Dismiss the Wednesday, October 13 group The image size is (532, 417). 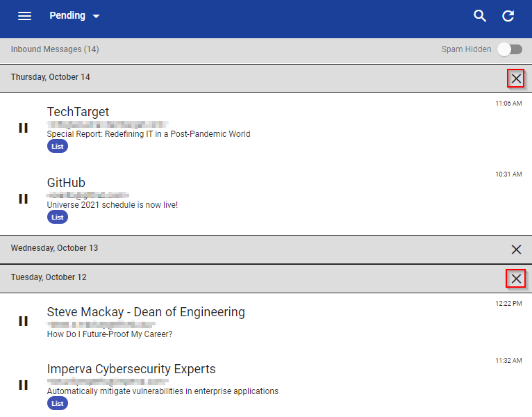[x=516, y=250]
